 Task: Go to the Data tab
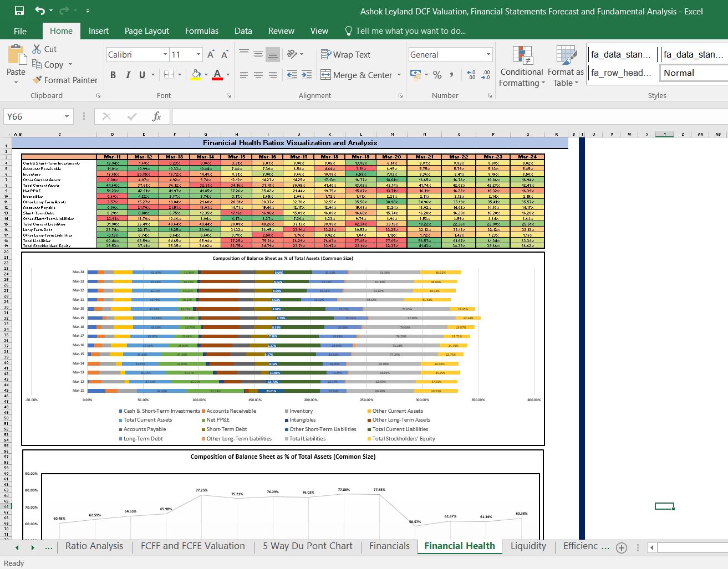tap(243, 31)
